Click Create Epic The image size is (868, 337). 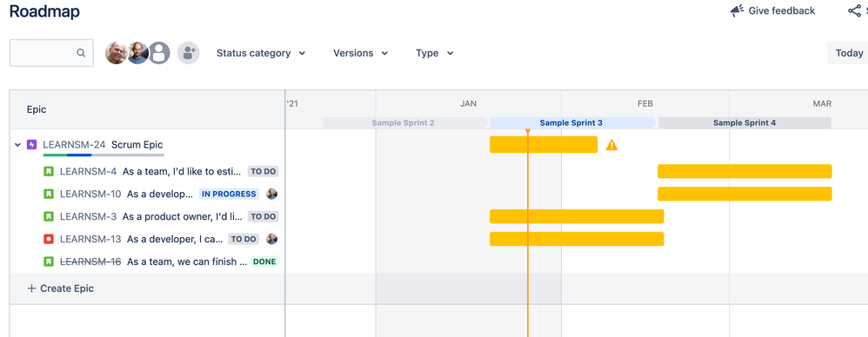(x=60, y=288)
